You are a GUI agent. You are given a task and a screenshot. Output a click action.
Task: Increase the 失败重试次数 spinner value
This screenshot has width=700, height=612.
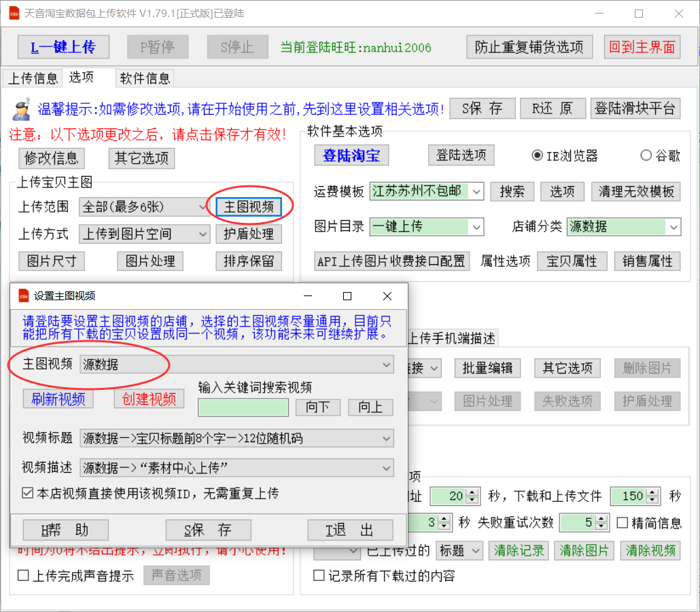point(601,519)
